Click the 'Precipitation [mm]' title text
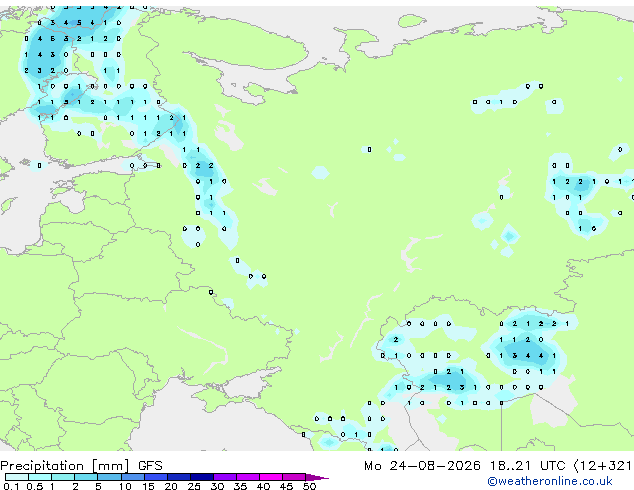The image size is (634, 490). 65,466
